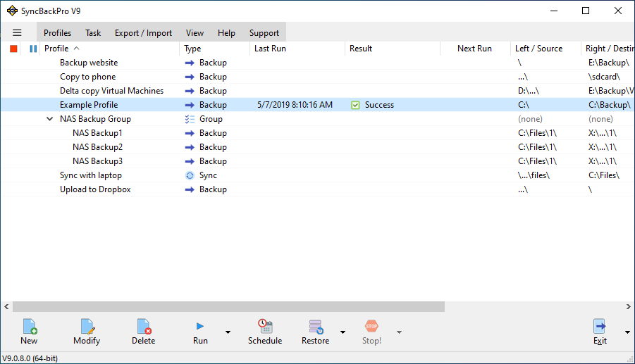
Task: Toggle sort arrow on Profile column
Action: (x=77, y=48)
